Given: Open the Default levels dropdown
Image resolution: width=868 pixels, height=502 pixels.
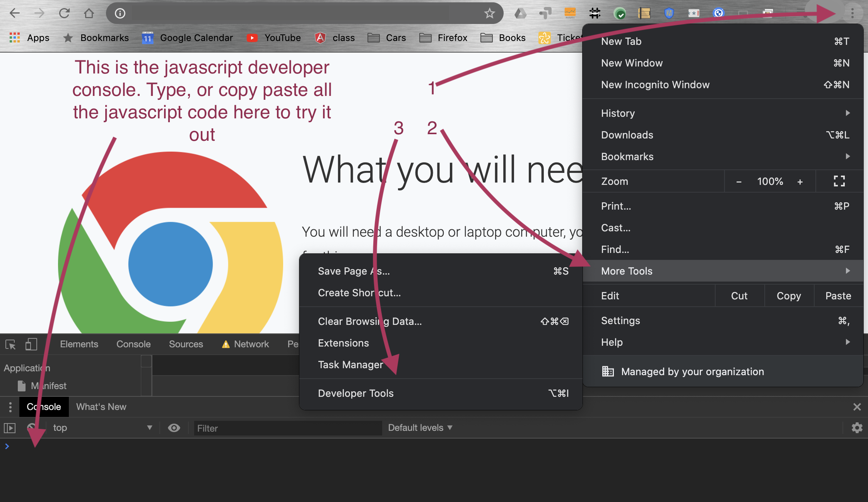Looking at the screenshot, I should [x=420, y=428].
